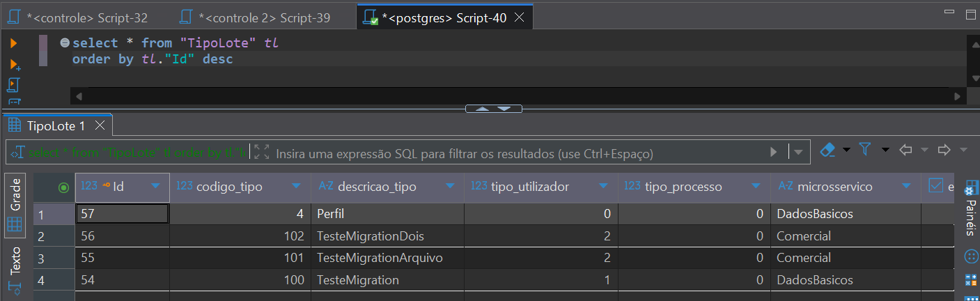980x301 pixels.
Task: Run the SQL script icon
Action: coord(13,85)
